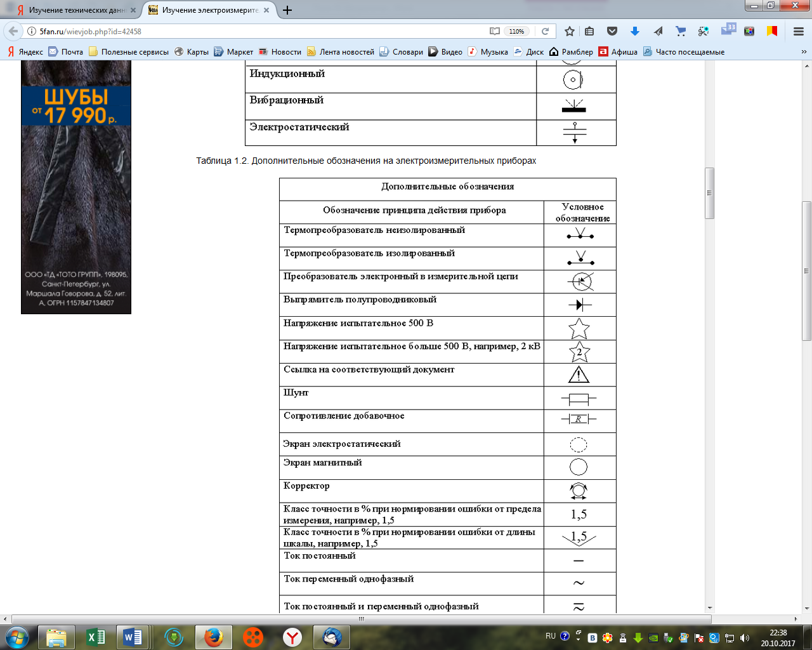Open Word from the taskbar
Screen dimensions: 812x650
[133, 637]
